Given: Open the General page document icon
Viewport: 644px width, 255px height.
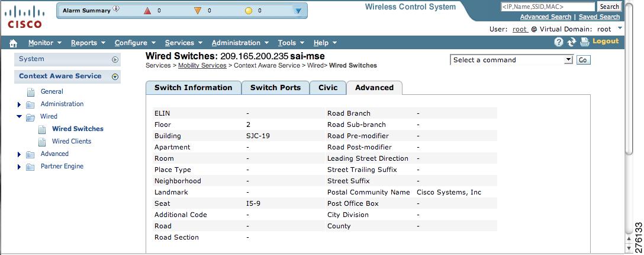Looking at the screenshot, I should [x=31, y=92].
